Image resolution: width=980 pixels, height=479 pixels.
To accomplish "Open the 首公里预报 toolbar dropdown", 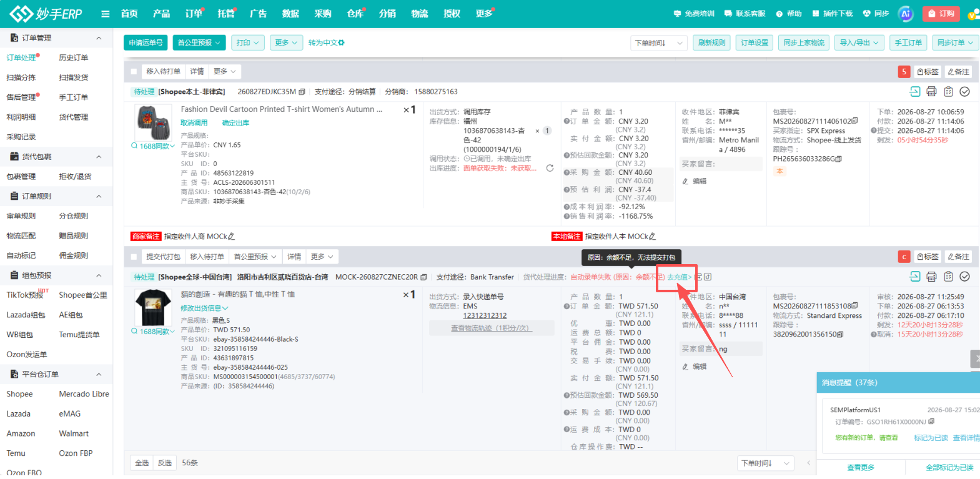I will (199, 42).
